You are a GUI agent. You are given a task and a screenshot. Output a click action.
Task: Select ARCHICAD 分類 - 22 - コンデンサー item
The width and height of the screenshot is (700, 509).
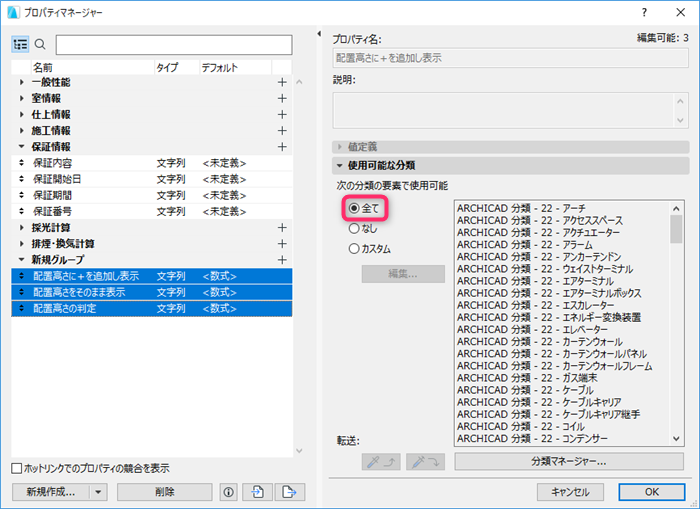(532, 438)
